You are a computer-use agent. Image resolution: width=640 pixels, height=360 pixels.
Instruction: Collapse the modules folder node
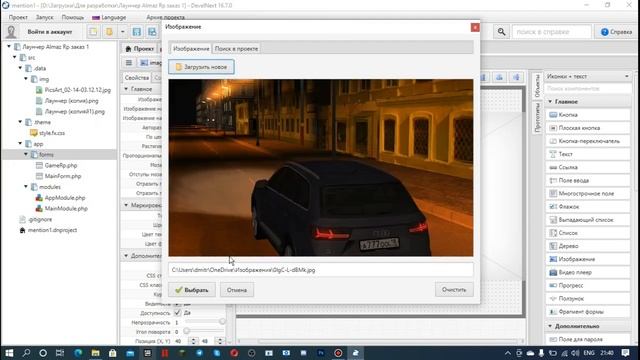[x=26, y=187]
